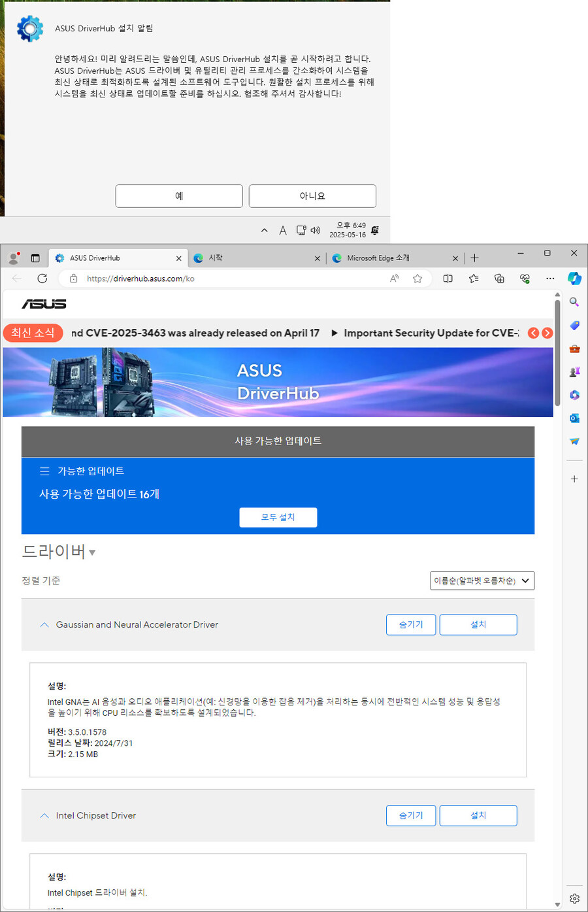Switch to the 'Microsoft Edge 소개' tab
The width and height of the screenshot is (588, 912).
pyautogui.click(x=395, y=258)
